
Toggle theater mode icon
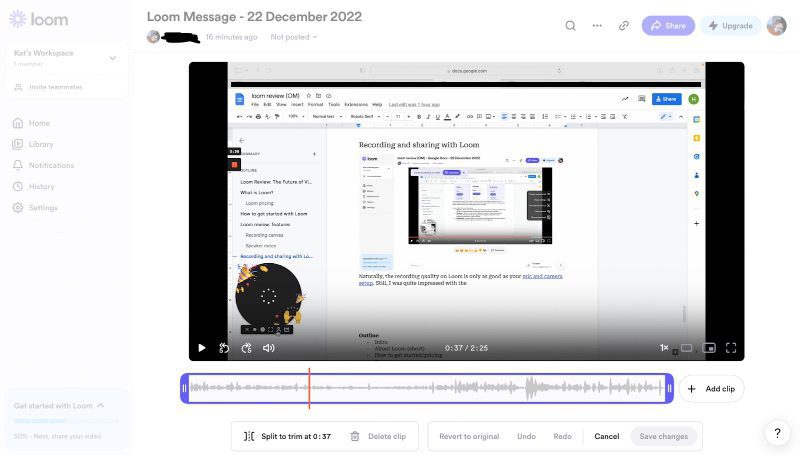[x=687, y=348]
